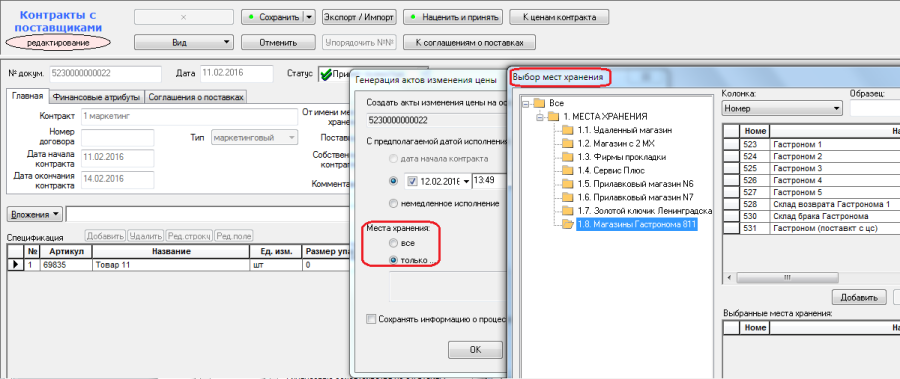Click the Название column header in Спецификация
The image size is (900, 379).
click(171, 252)
